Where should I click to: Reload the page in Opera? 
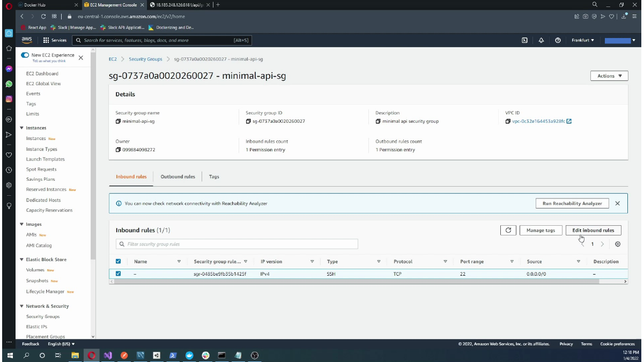(x=43, y=17)
